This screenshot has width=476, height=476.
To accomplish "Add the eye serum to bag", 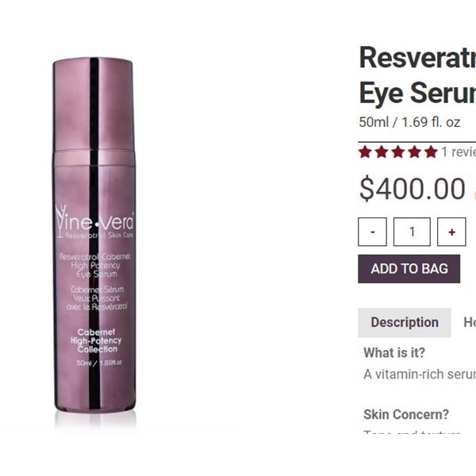I will [x=409, y=269].
